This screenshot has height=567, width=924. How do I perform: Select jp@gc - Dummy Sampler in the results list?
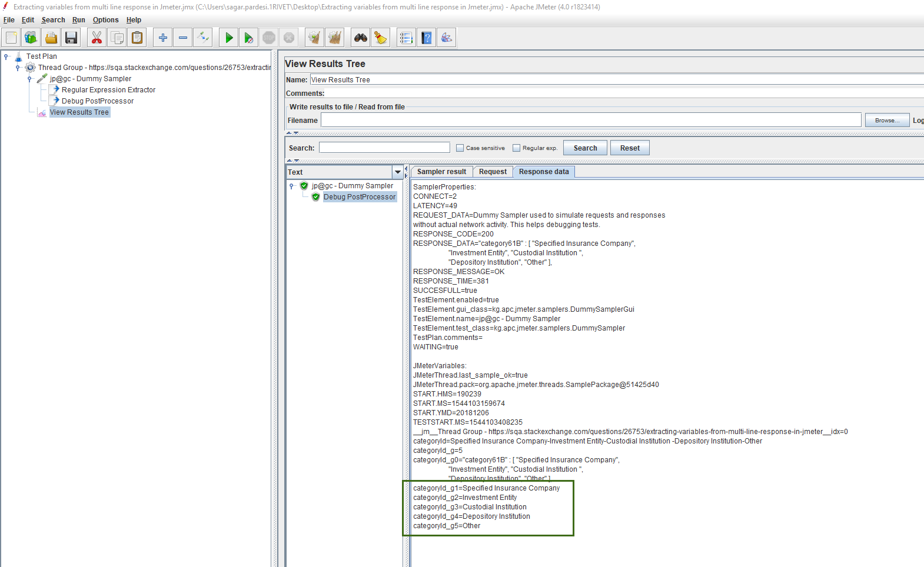pos(353,186)
